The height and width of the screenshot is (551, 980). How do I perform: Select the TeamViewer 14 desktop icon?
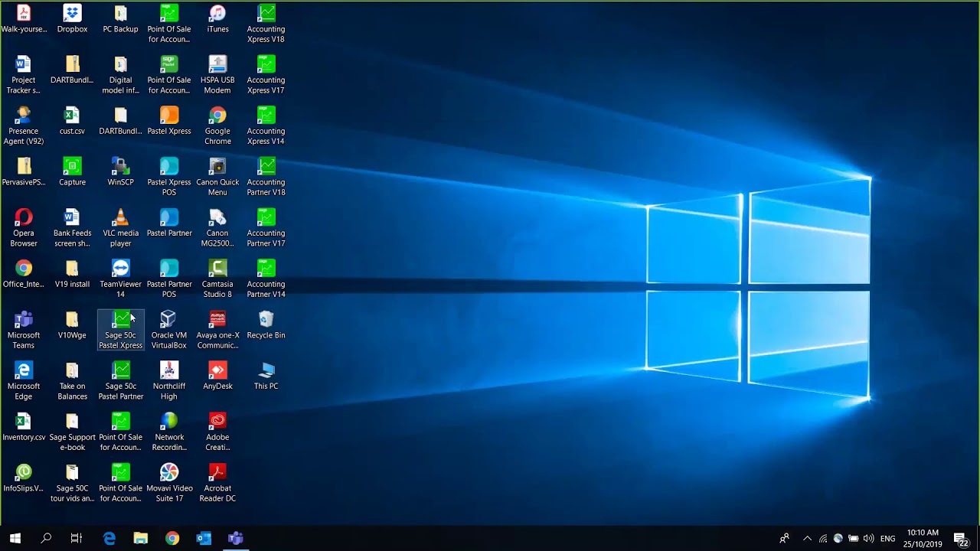121,279
